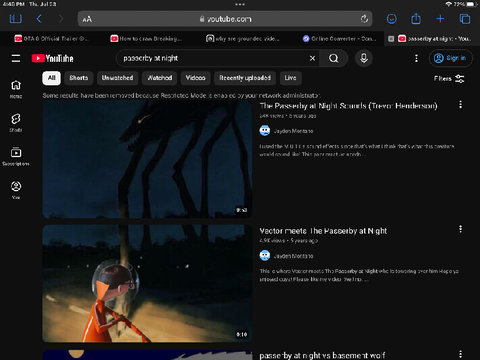
Task: Select the Shorts filter chip
Action: click(x=79, y=78)
